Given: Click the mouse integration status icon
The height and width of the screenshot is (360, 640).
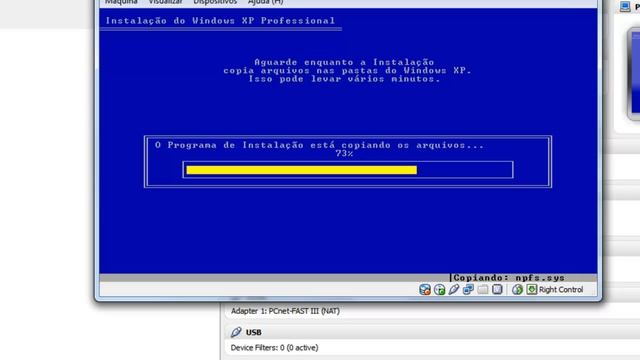Looking at the screenshot, I should coord(517,289).
